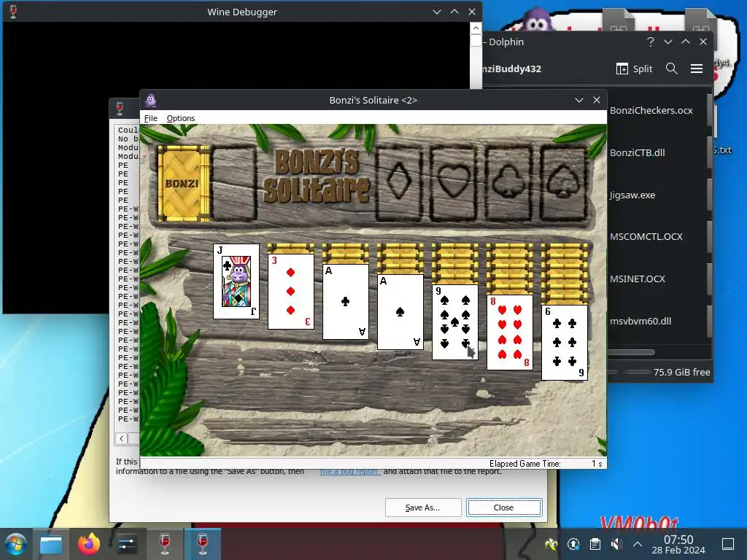Click the Wine Debugger scrollbar up arrow
747x560 pixels.
pyautogui.click(x=476, y=28)
